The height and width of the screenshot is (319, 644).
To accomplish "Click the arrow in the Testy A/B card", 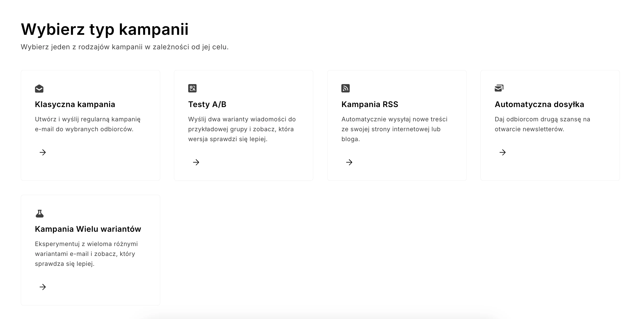I will point(196,162).
